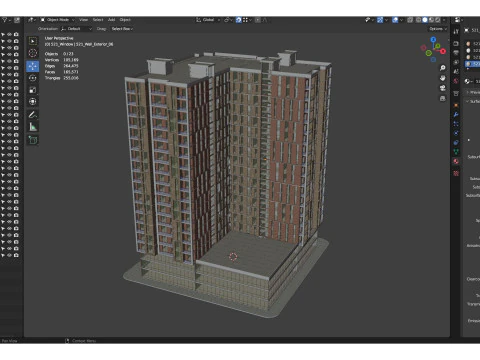Open the pivot point dropdown
The height and width of the screenshot is (360, 480).
tap(228, 20)
